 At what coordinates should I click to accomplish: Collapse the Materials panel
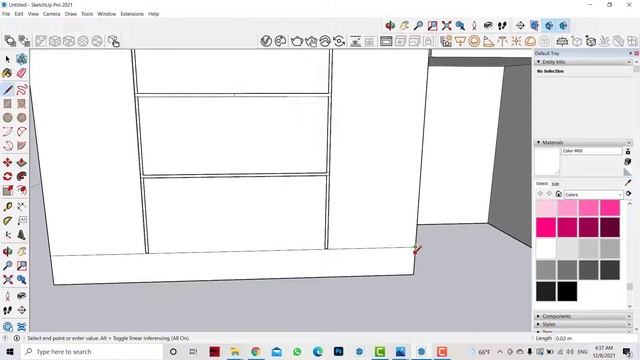[538, 142]
